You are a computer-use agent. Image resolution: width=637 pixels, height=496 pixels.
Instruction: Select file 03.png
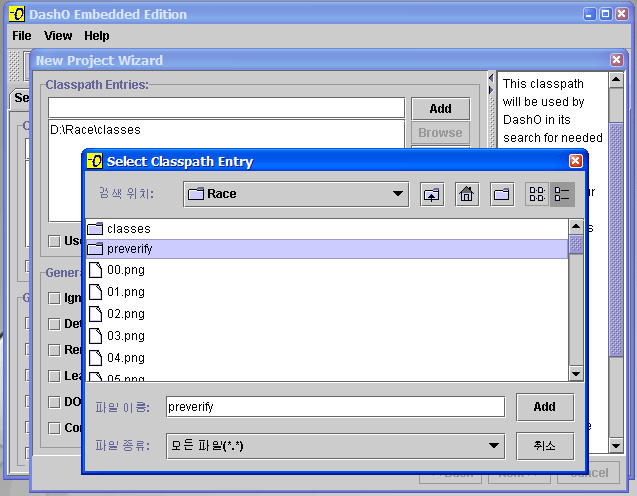[126, 336]
